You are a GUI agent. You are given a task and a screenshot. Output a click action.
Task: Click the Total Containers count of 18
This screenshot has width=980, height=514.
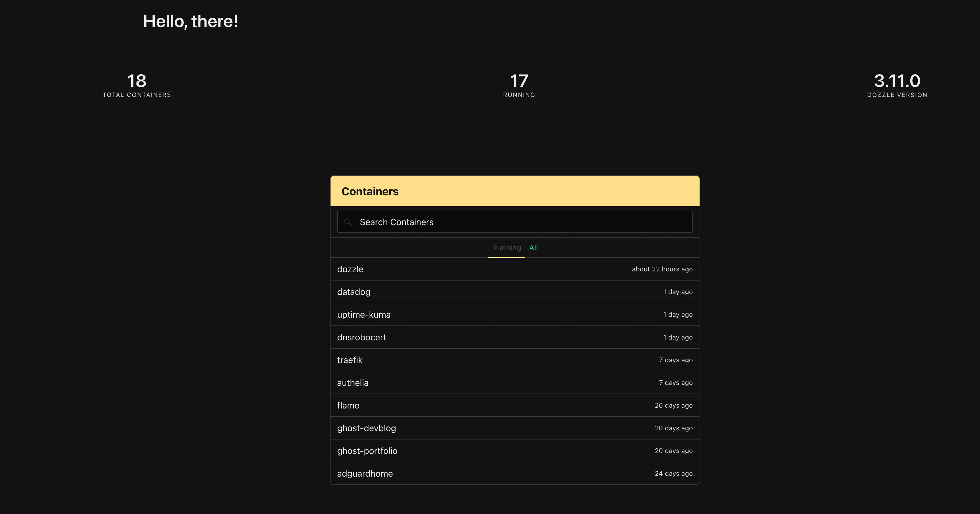tap(136, 81)
